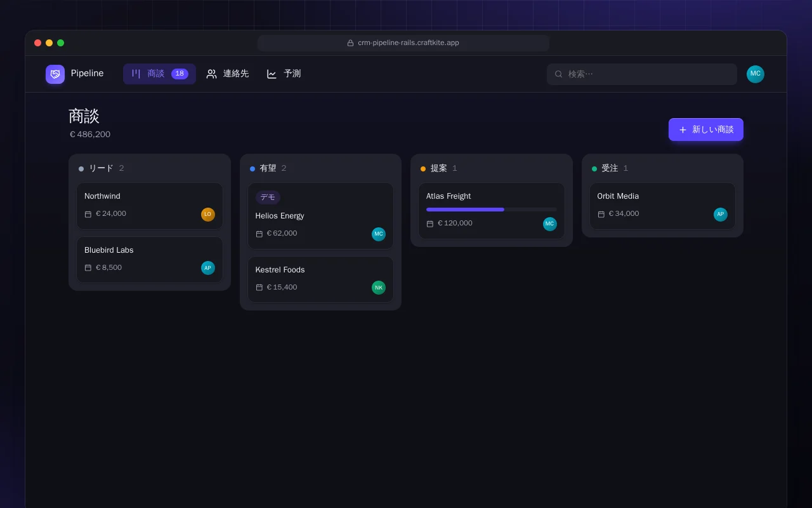Click the magnifier icon in search bar
Viewport: 812px width, 508px height.
coord(559,74)
